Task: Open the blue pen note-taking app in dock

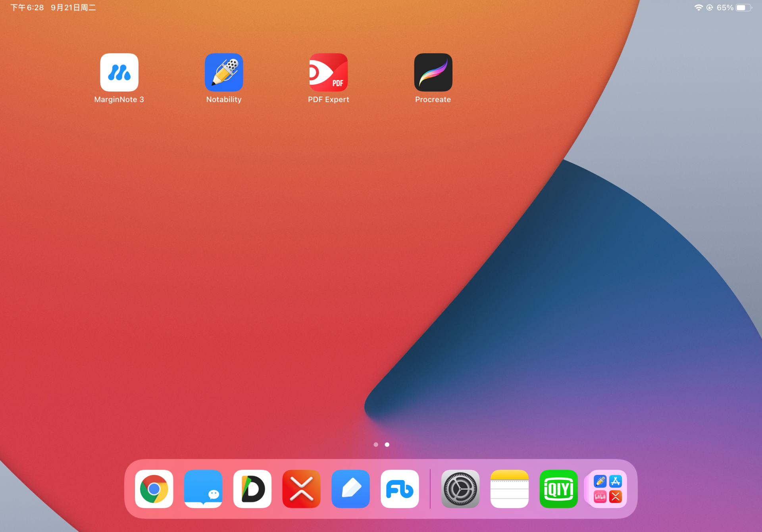Action: (351, 489)
